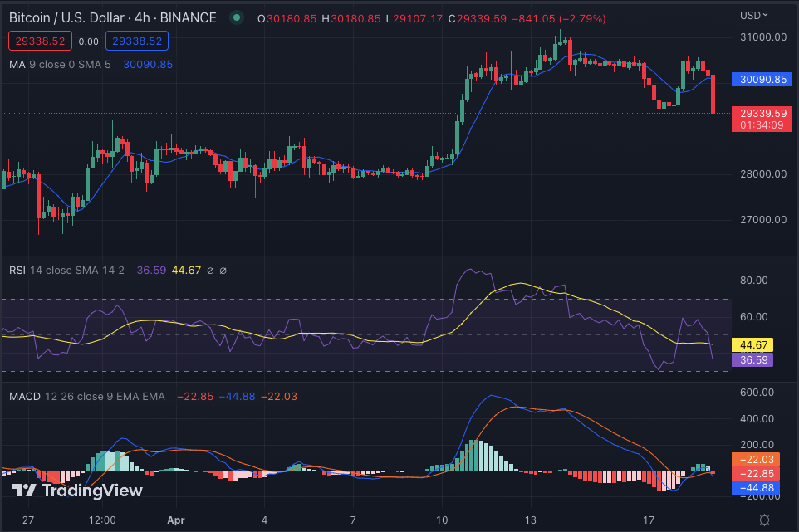Click the open value O30180.85 in header
Viewport: 799px width, 532px height.
[287, 19]
